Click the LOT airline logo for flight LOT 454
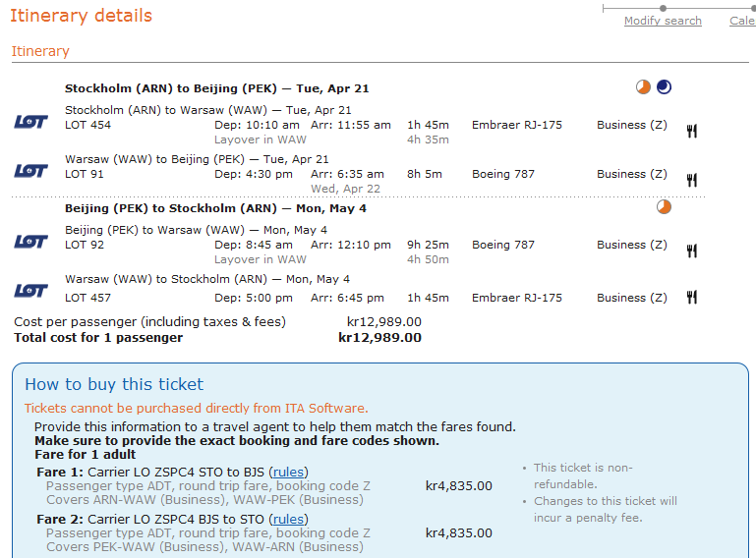756x558 pixels. point(30,122)
